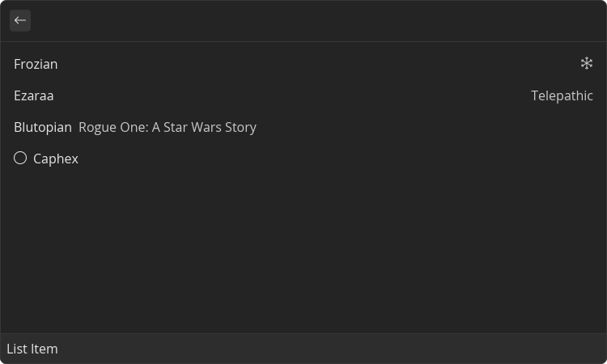Click the List Item status bar text
Viewport: 607px width, 364px height.
click(32, 349)
